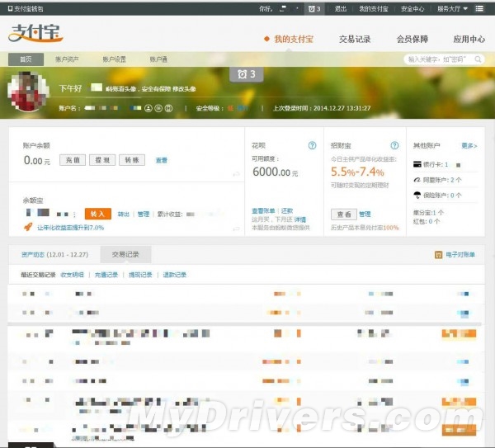Viewport: 495px width, 448px height.
Task: Switch to the 交易记录 tab in lower section
Action: (125, 254)
